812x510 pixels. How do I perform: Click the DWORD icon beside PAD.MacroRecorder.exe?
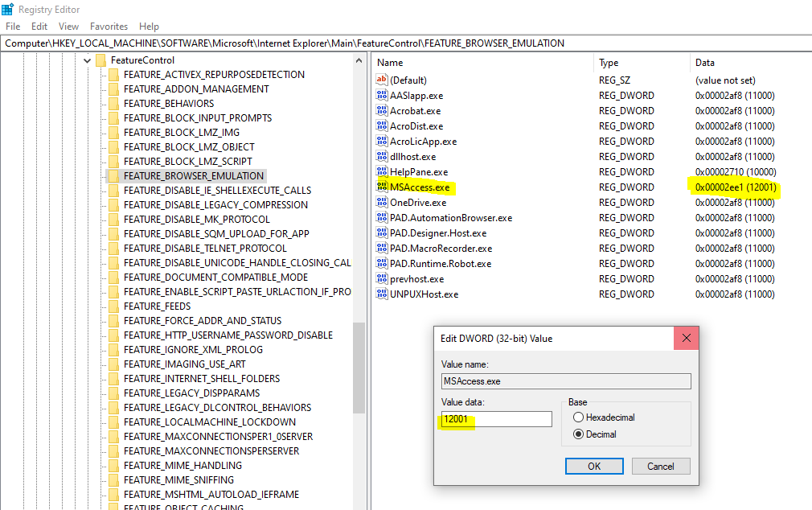[x=382, y=249]
